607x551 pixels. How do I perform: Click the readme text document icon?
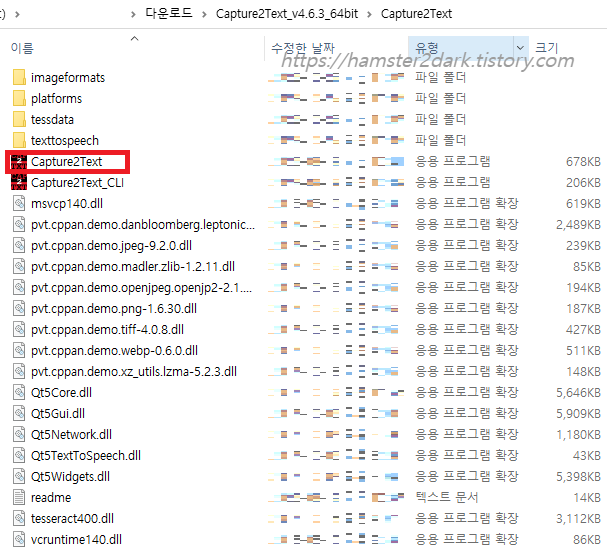click(x=19, y=497)
